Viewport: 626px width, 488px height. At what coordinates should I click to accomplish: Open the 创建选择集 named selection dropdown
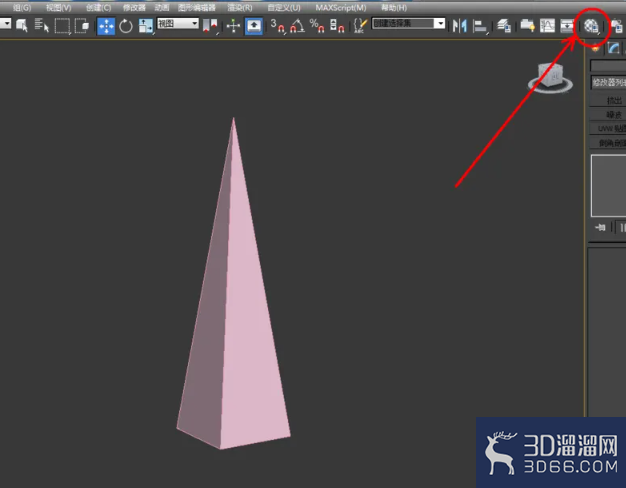(x=408, y=24)
